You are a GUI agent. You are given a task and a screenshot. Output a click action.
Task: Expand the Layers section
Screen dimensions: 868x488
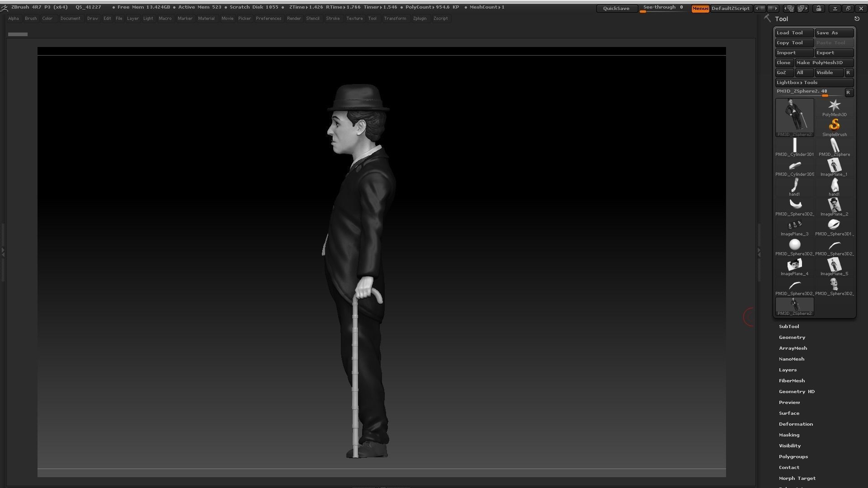pos(788,370)
